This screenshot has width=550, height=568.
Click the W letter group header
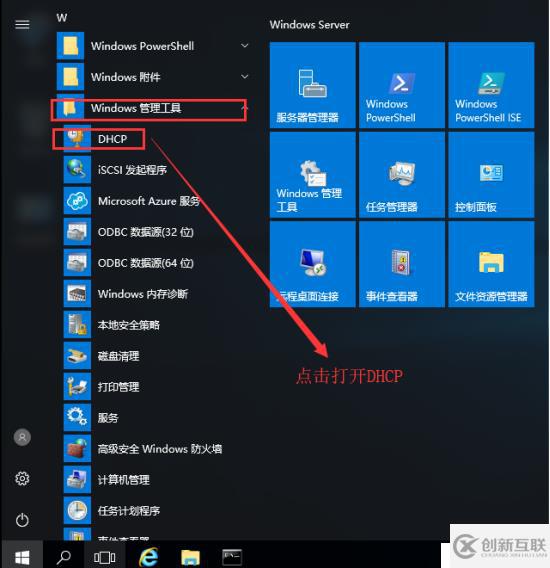click(62, 17)
